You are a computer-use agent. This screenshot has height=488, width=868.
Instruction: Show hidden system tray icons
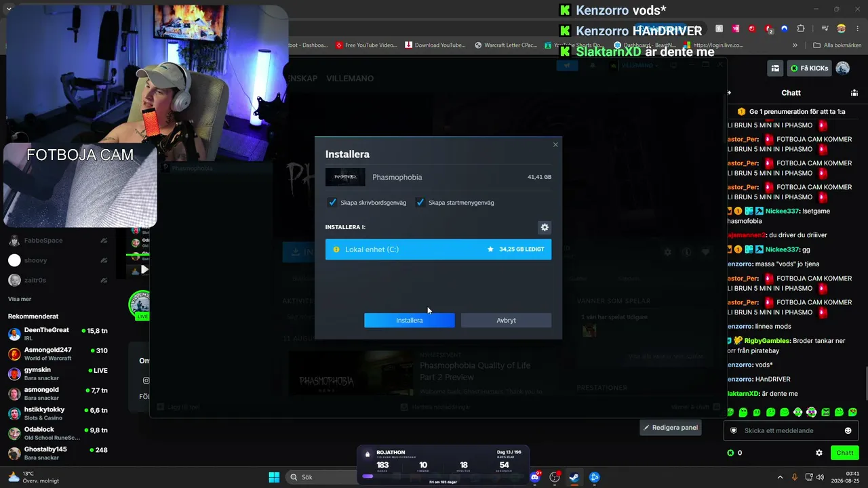[x=780, y=477]
